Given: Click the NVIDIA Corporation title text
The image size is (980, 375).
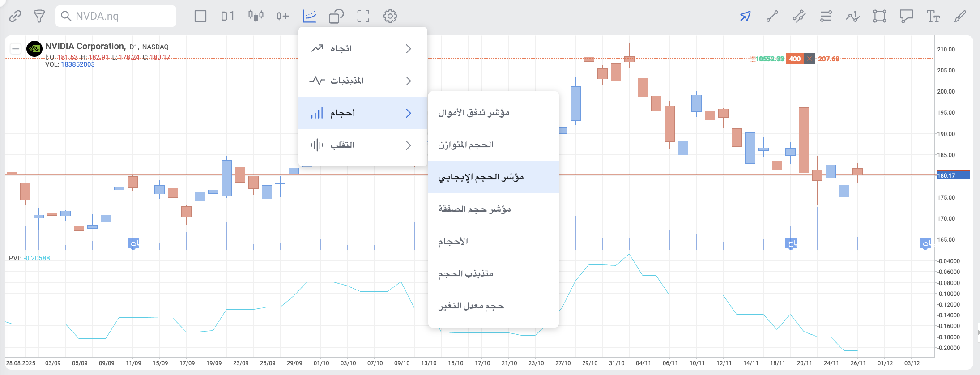Looking at the screenshot, I should point(85,47).
